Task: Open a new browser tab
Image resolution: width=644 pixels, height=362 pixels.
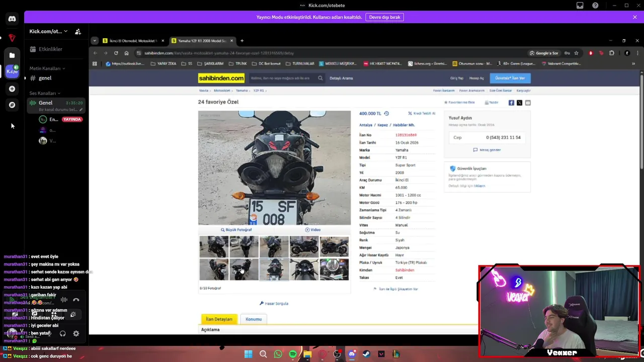Action: (x=242, y=41)
